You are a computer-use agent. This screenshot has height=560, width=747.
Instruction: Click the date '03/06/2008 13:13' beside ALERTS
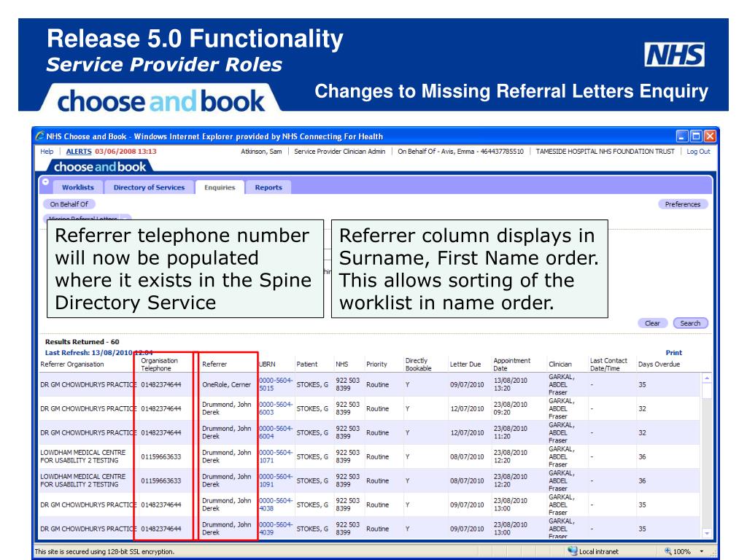tap(125, 152)
